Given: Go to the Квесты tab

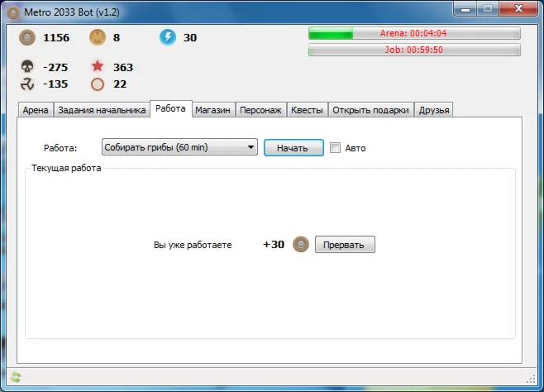Looking at the screenshot, I should pos(307,110).
